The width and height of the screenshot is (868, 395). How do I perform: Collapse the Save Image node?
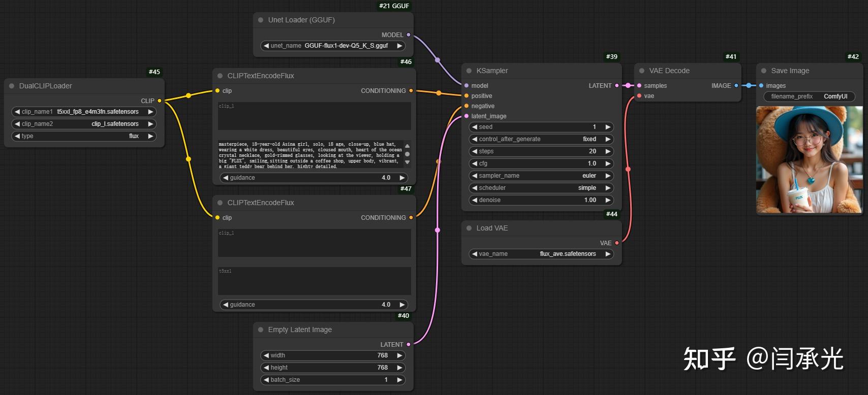[x=764, y=71]
